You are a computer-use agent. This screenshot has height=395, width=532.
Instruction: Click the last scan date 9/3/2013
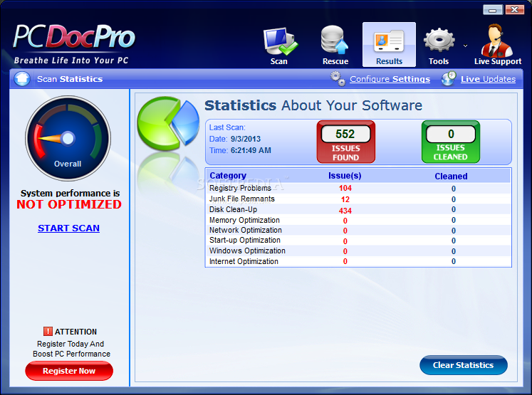pos(246,139)
